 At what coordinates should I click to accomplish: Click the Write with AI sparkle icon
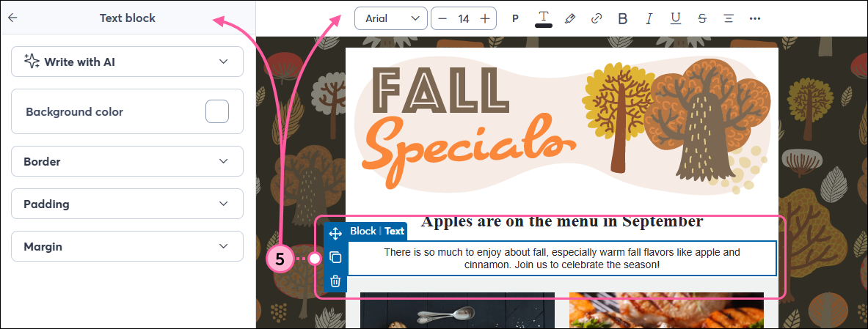(x=32, y=62)
